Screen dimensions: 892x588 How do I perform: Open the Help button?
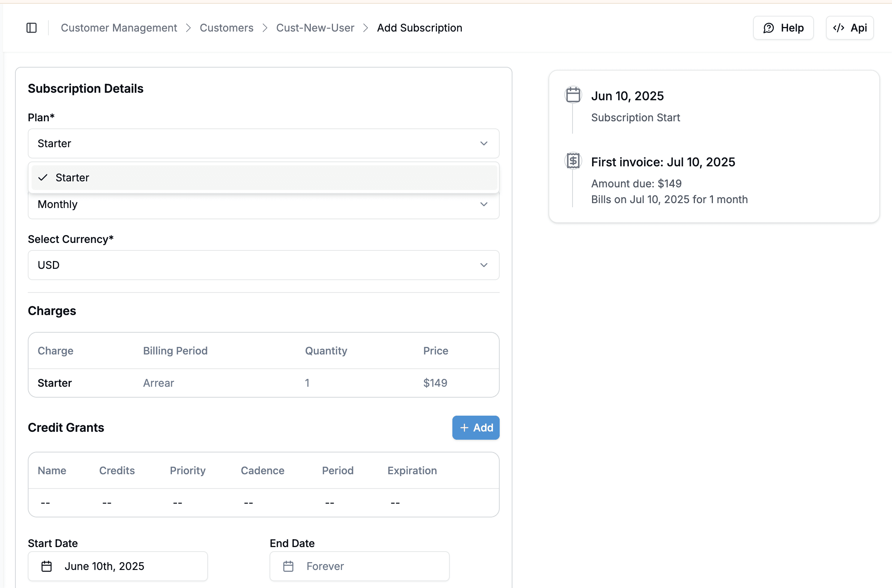click(784, 28)
